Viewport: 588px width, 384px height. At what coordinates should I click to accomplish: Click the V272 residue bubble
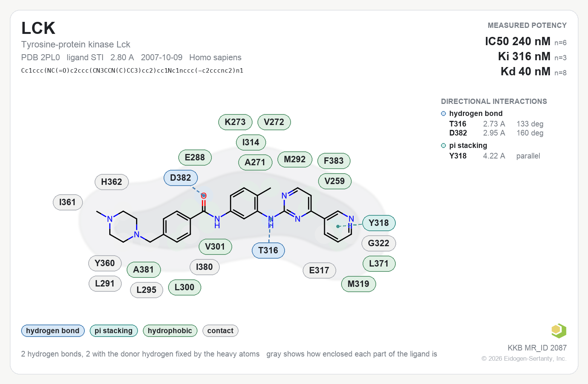click(x=274, y=122)
